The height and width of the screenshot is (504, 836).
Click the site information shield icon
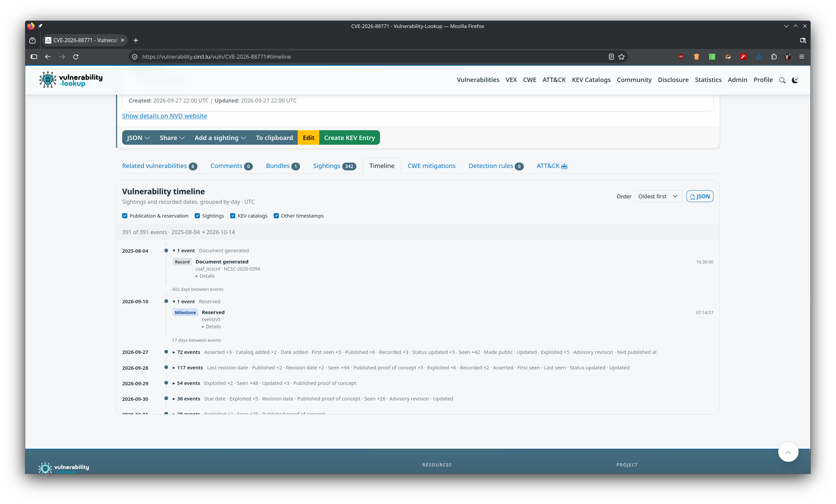coord(135,57)
